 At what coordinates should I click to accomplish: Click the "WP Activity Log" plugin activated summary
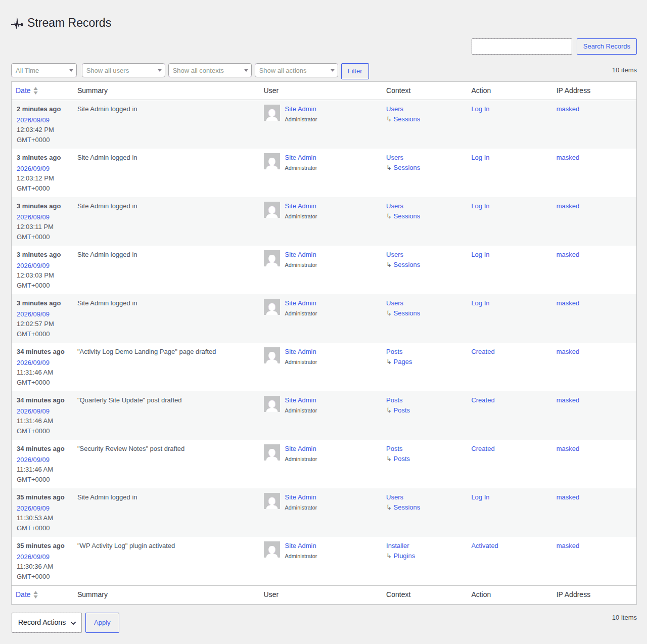tap(126, 546)
